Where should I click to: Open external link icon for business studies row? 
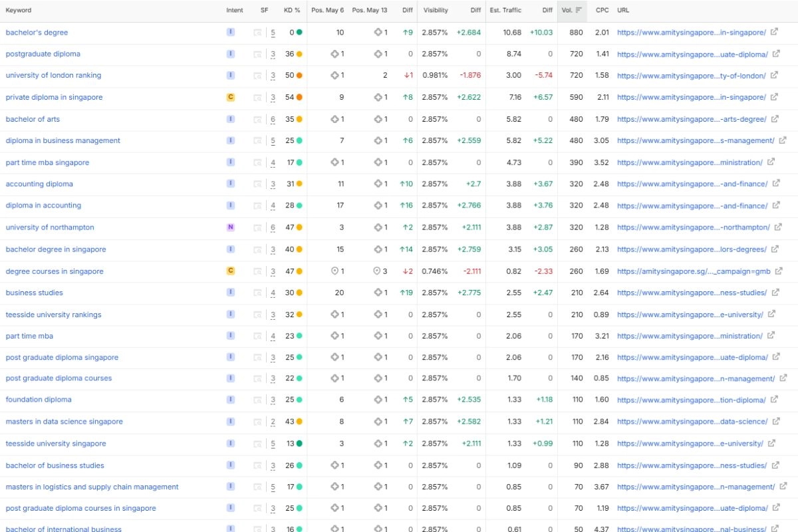(x=775, y=292)
